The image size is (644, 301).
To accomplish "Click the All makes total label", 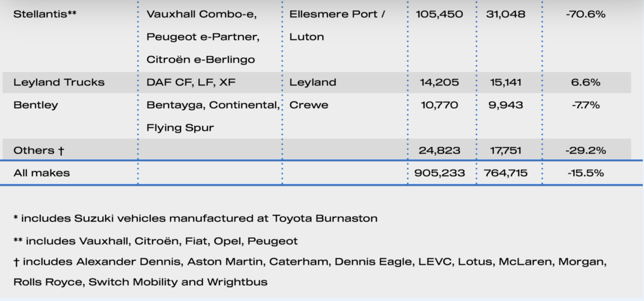I will 42,173.
